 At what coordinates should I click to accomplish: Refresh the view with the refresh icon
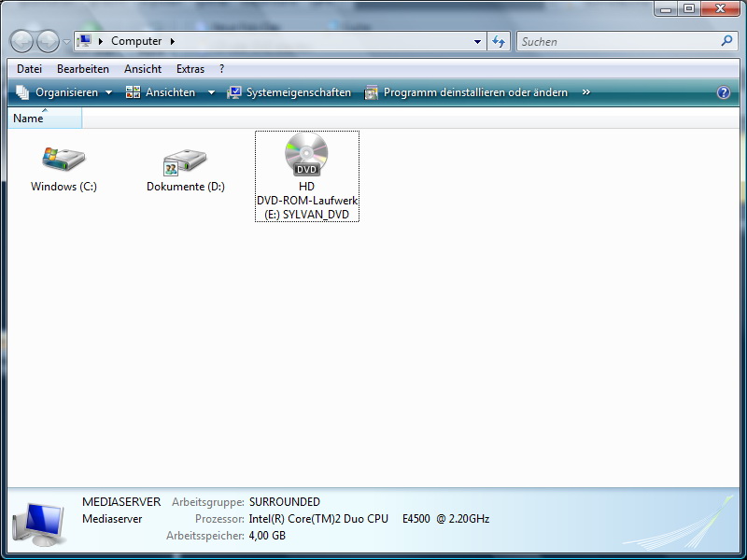pos(499,41)
